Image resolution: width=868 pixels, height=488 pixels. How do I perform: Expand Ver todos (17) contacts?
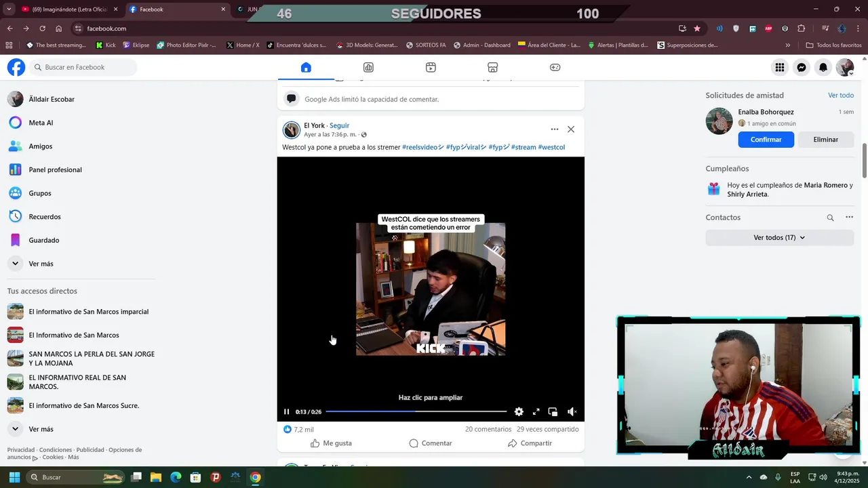click(x=780, y=238)
